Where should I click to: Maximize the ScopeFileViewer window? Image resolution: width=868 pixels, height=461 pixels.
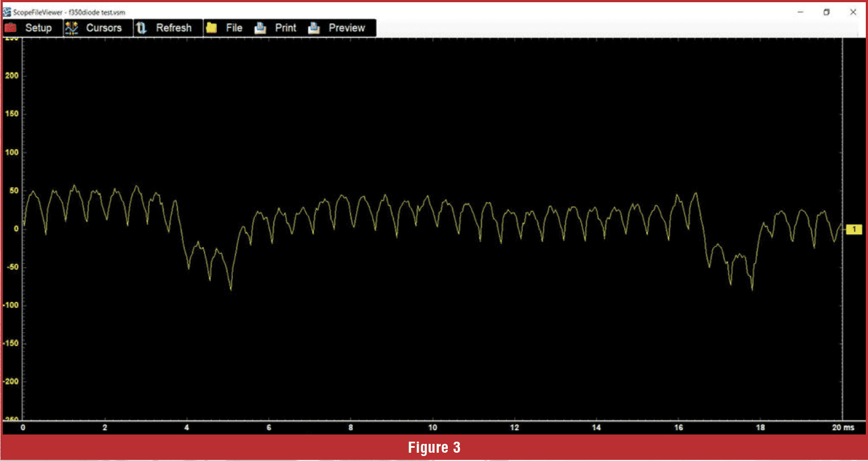point(827,12)
